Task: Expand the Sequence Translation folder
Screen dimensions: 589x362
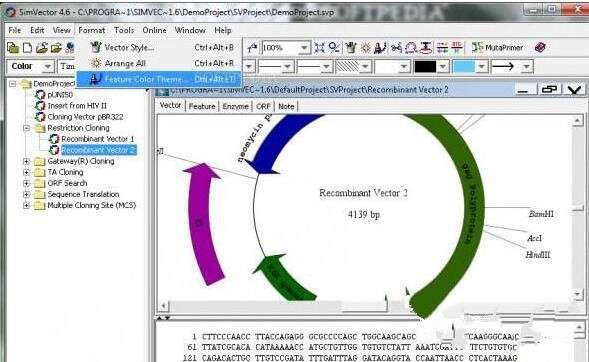Action: click(x=26, y=194)
